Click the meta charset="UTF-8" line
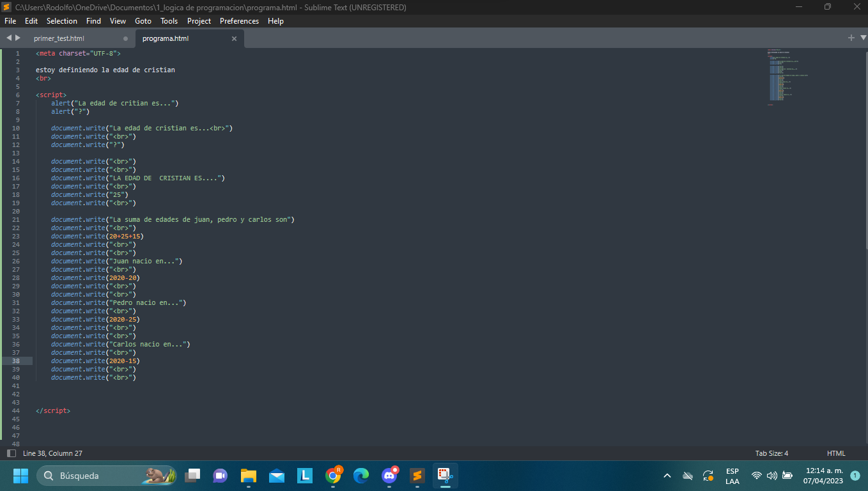The width and height of the screenshot is (868, 491). point(78,53)
